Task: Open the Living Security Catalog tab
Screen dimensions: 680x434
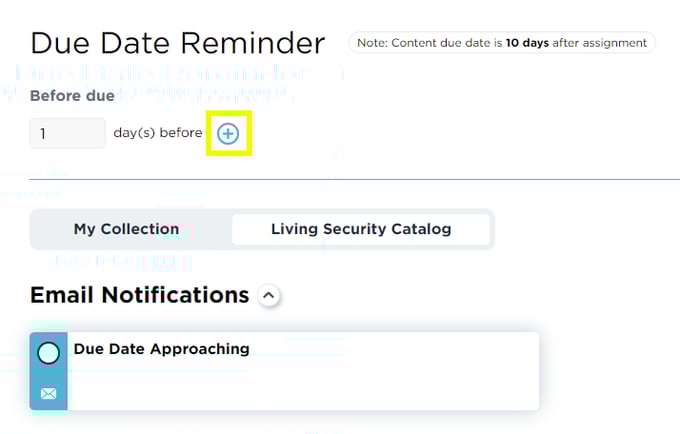Action: [361, 229]
